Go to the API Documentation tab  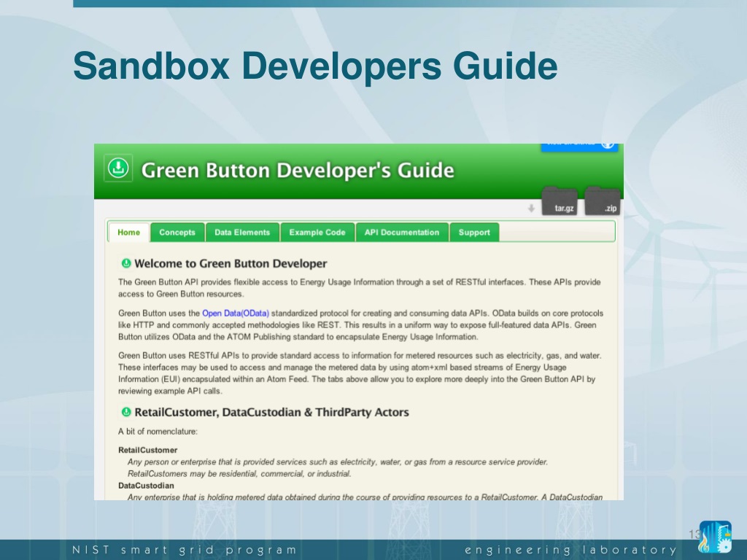tap(402, 233)
